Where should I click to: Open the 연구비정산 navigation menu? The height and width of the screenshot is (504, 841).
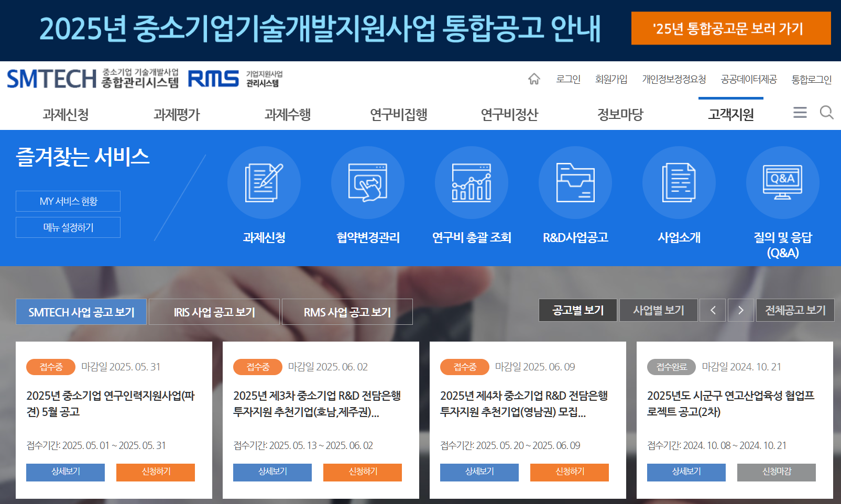(x=509, y=114)
